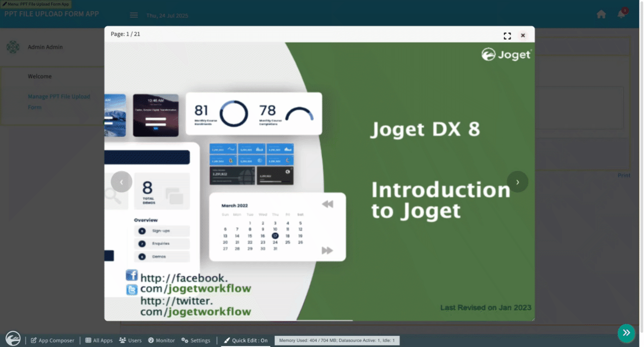Enter fullscreen mode in the slide viewer

click(507, 36)
